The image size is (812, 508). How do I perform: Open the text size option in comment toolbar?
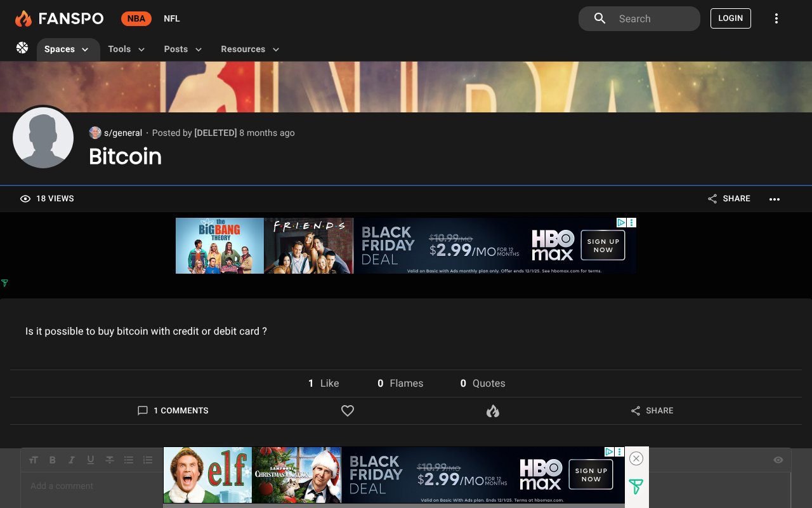tap(34, 460)
